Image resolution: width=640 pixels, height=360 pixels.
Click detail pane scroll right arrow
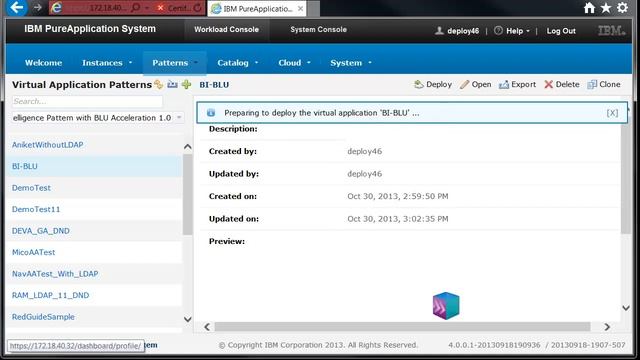point(607,327)
